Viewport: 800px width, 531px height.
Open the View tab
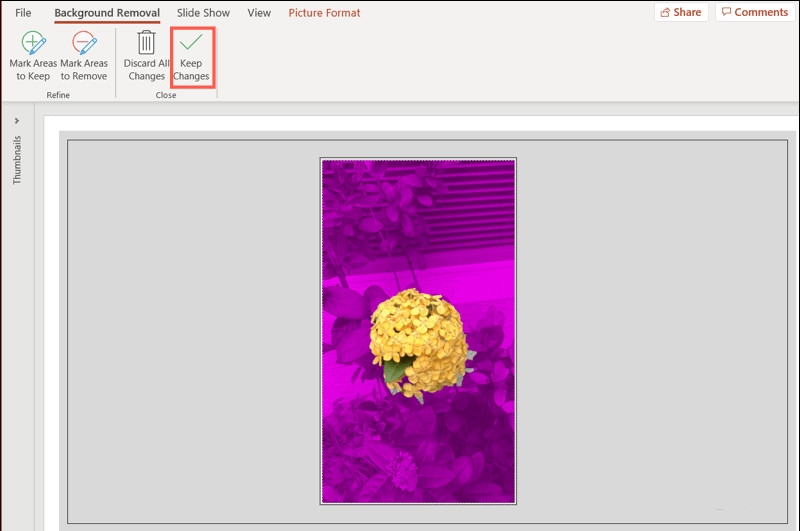[259, 13]
